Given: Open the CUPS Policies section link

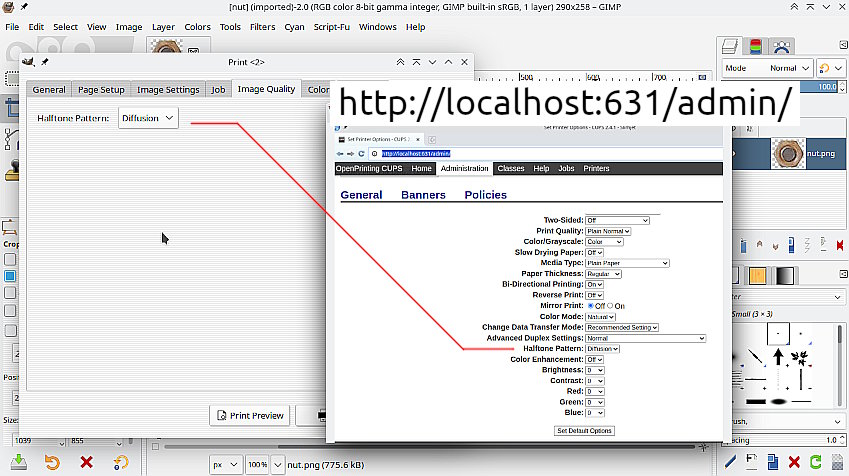Looking at the screenshot, I should pyautogui.click(x=486, y=195).
